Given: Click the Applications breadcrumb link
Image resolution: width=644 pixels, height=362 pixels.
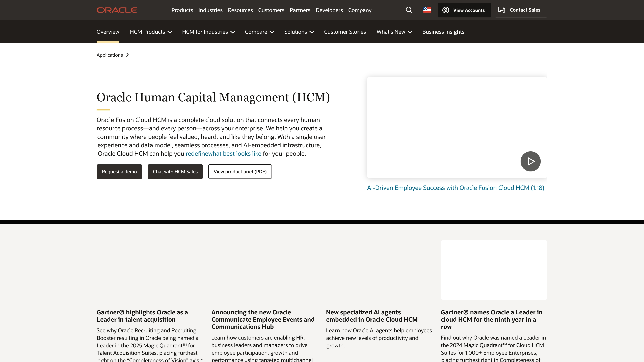Looking at the screenshot, I should pos(110,55).
